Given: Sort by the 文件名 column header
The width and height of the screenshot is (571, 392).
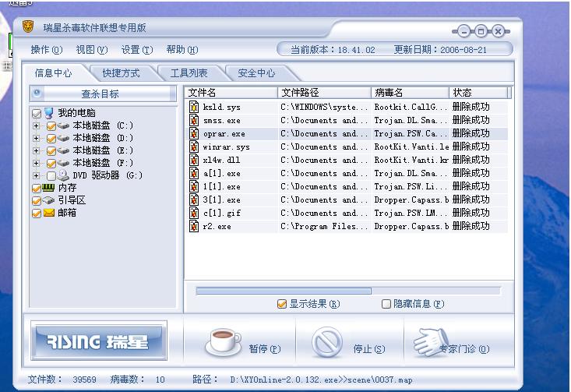Looking at the screenshot, I should 231,93.
